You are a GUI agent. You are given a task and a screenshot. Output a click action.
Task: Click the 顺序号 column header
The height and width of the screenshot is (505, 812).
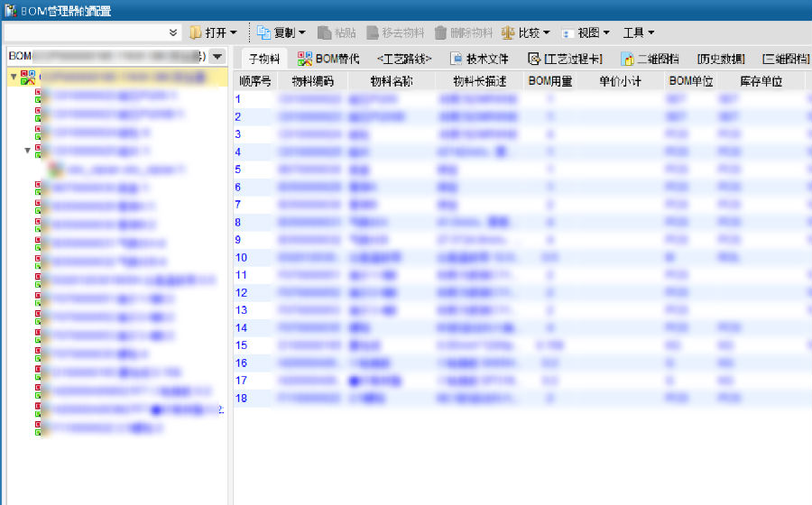point(254,81)
